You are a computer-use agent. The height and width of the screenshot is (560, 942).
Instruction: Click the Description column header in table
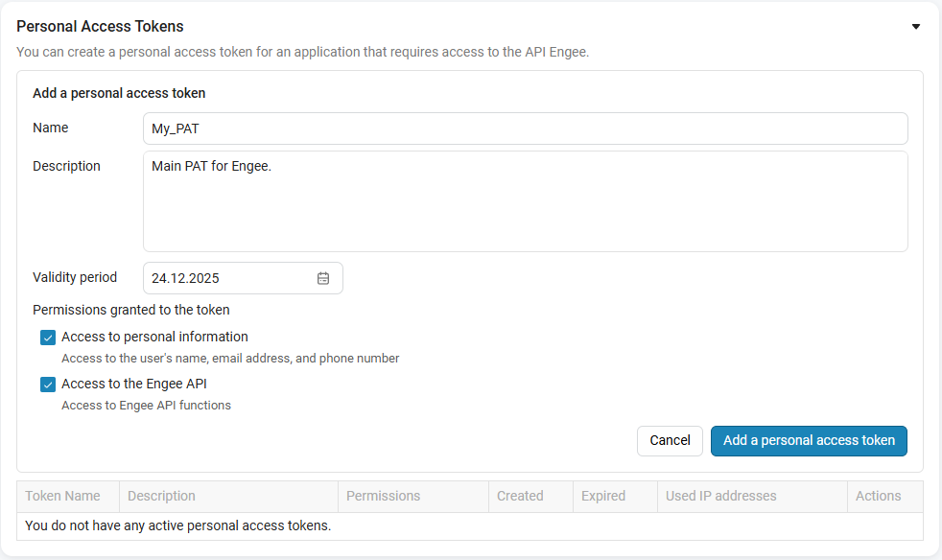161,496
